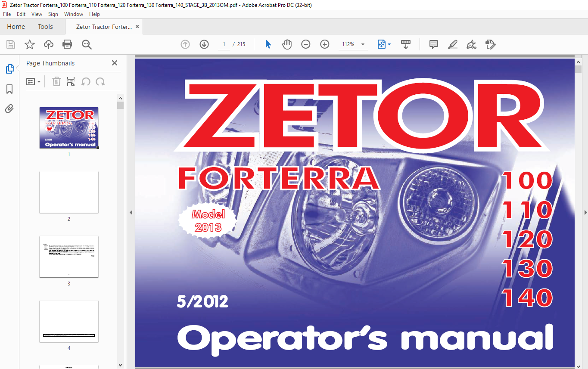The height and width of the screenshot is (369, 588).
Task: Go to next page arrow
Action: [x=204, y=44]
